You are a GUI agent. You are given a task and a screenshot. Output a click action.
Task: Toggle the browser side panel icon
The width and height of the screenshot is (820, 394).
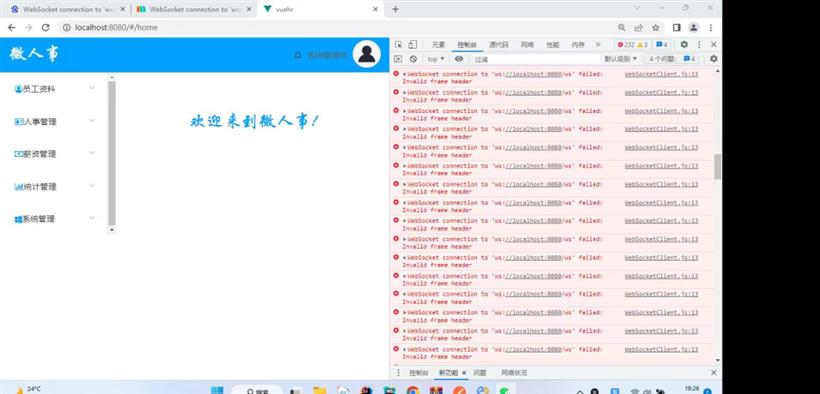click(x=676, y=28)
